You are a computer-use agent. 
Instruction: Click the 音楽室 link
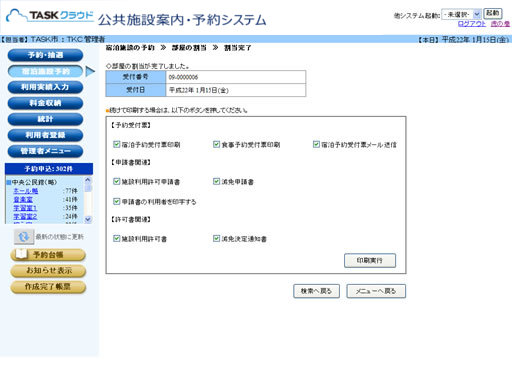click(23, 199)
